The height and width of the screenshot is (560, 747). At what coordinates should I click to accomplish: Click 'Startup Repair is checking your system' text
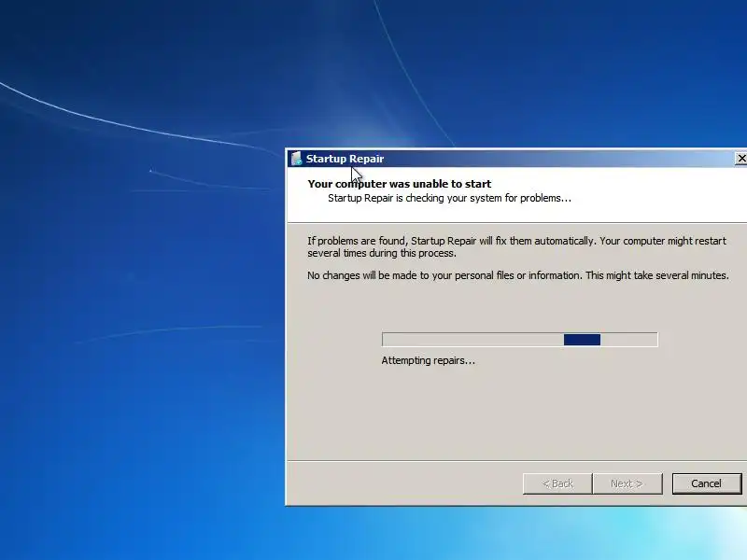tap(449, 198)
